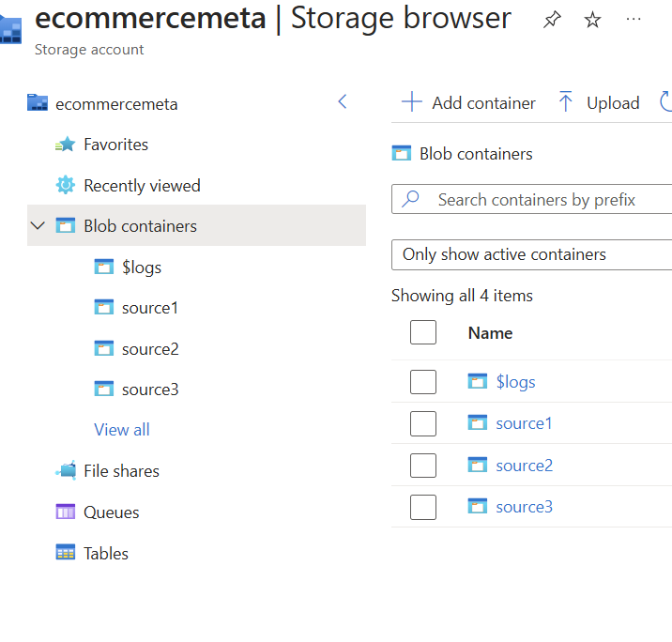Viewport: 672px width, 642px height.
Task: Click the 'Storage account' subtitle text
Action: click(x=89, y=50)
